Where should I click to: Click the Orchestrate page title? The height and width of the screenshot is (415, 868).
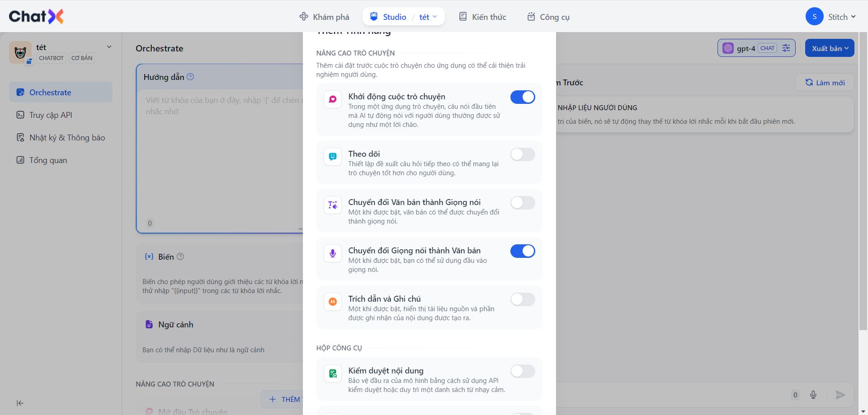160,48
